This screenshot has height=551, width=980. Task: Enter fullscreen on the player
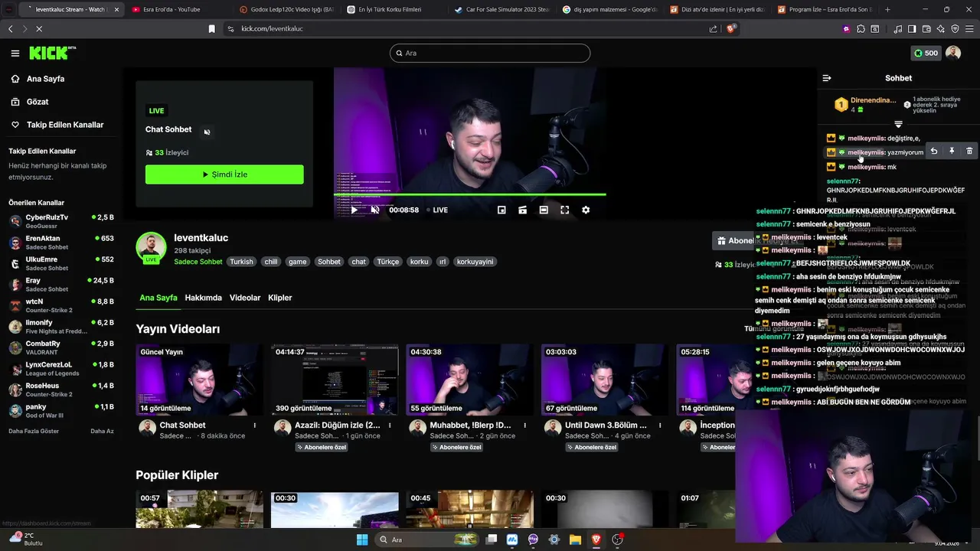coord(564,210)
